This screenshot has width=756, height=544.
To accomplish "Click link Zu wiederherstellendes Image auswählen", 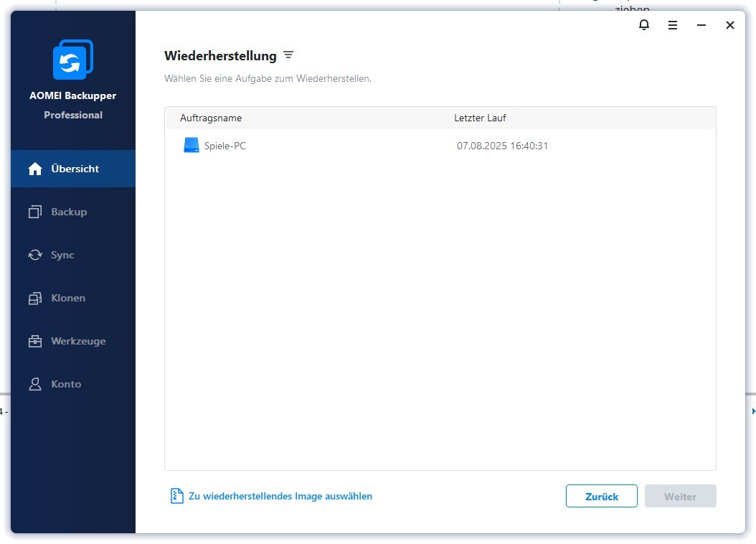I will click(280, 496).
